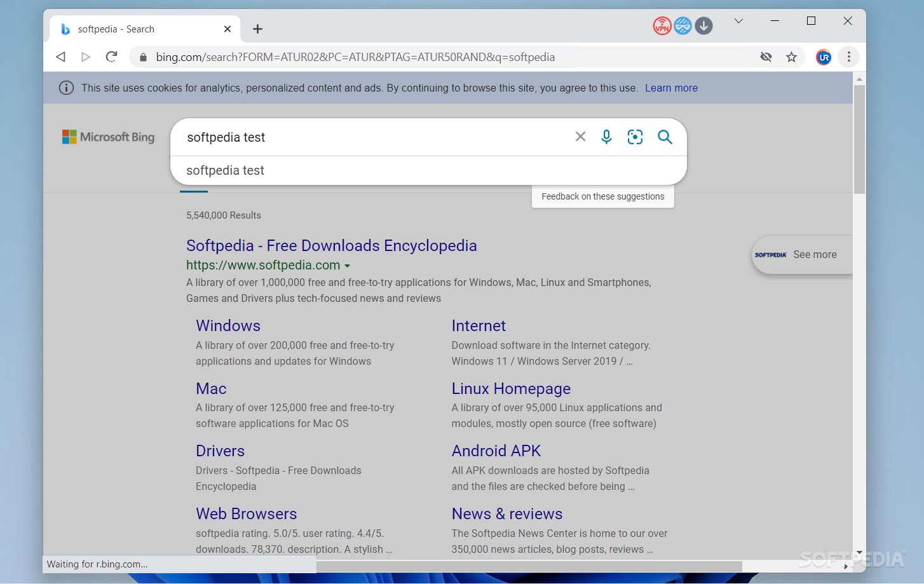
Task: Open the Learn more cookie link
Action: [x=671, y=88]
